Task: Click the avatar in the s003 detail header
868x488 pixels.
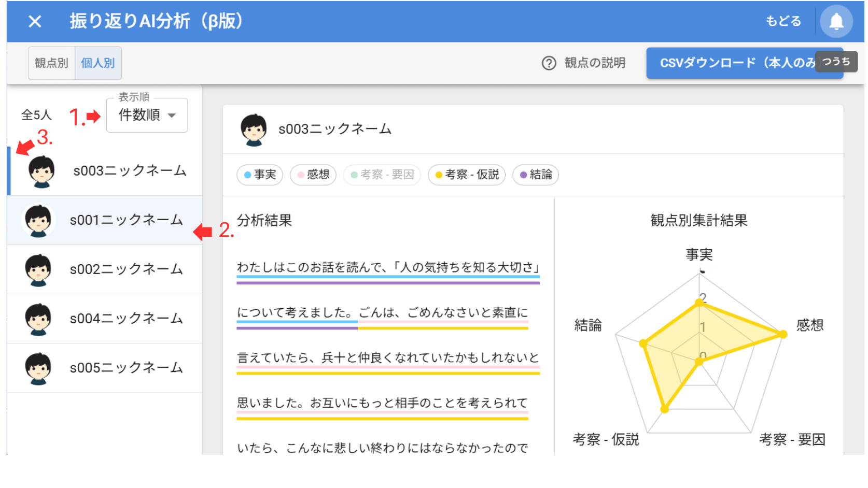Action: coord(254,130)
